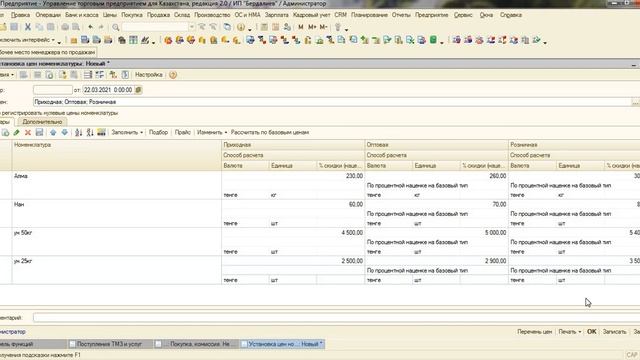The width and height of the screenshot is (640, 360).
Task: Move row down with blue arrow
Action: pos(64,132)
